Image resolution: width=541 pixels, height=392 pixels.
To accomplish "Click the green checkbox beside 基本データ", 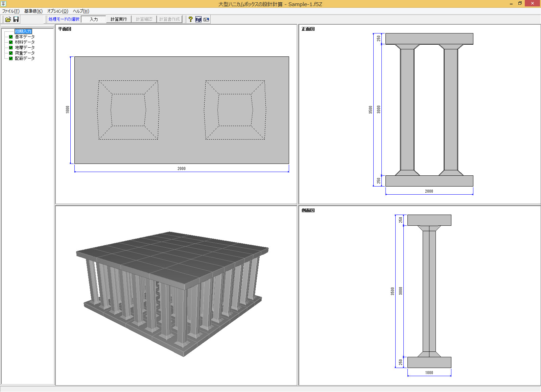I will point(11,37).
